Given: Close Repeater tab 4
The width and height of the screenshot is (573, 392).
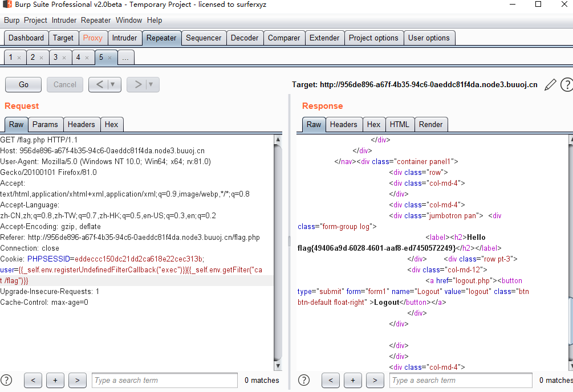Looking at the screenshot, I should click(x=87, y=58).
